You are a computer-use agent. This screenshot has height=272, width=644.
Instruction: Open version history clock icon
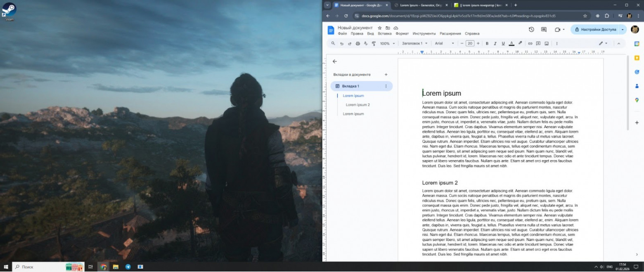point(531,30)
